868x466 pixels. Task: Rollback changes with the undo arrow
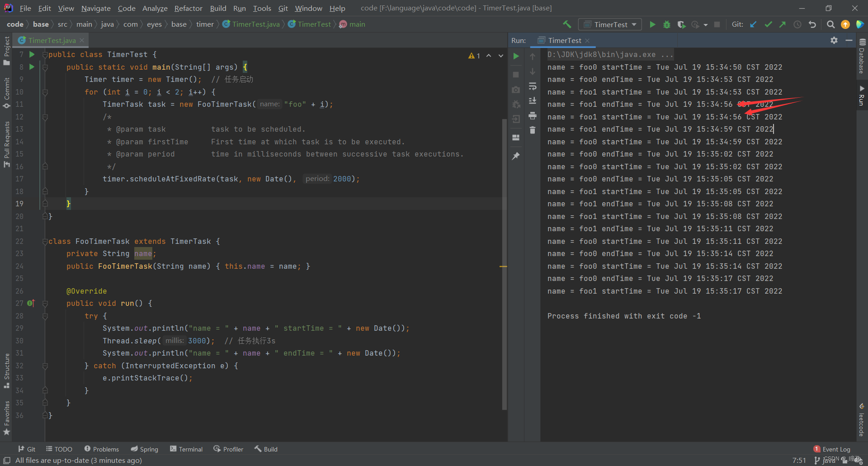[812, 24]
